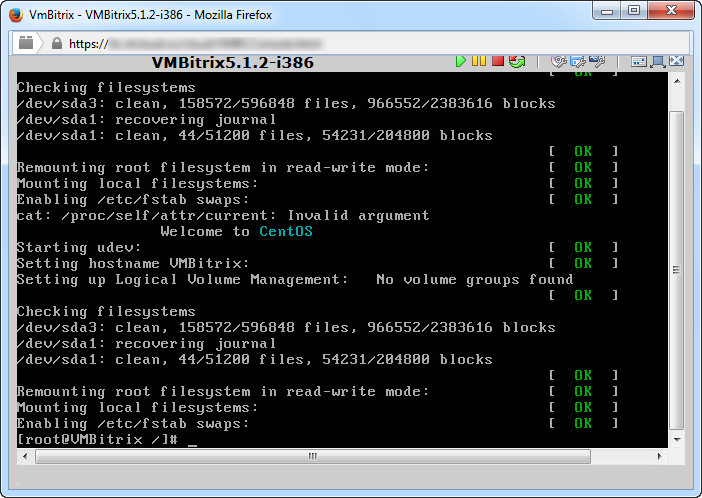Viewport: 702px width, 498px height.
Task: Click the vertical scrollbar down arrow
Action: point(677,439)
